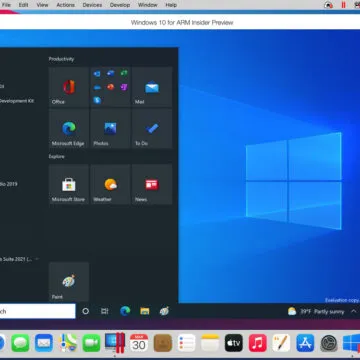Image resolution: width=360 pixels, height=360 pixels.
Task: Show hidden tray icons chevron on the taskbar
Action: (x=354, y=311)
